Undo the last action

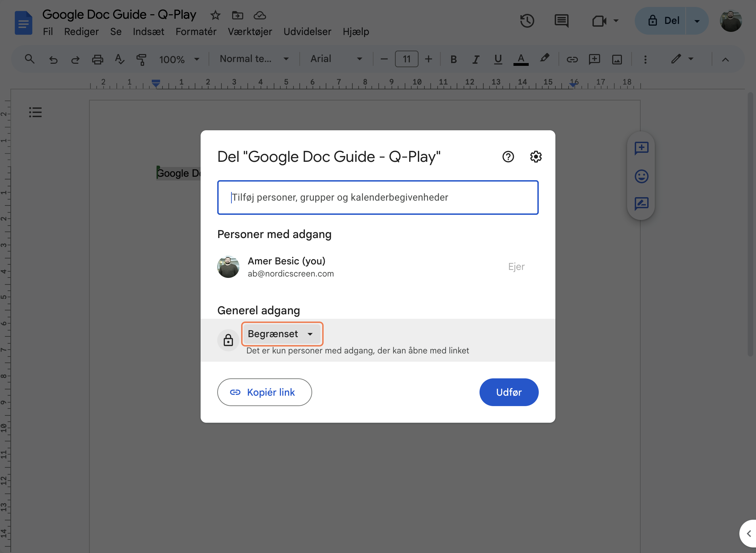pos(53,60)
